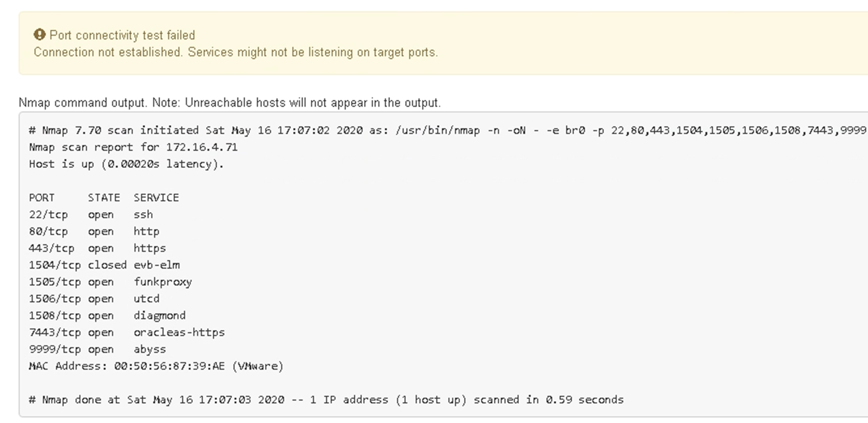Click the SERVICE column header
The height and width of the screenshot is (423, 868).
click(x=156, y=198)
